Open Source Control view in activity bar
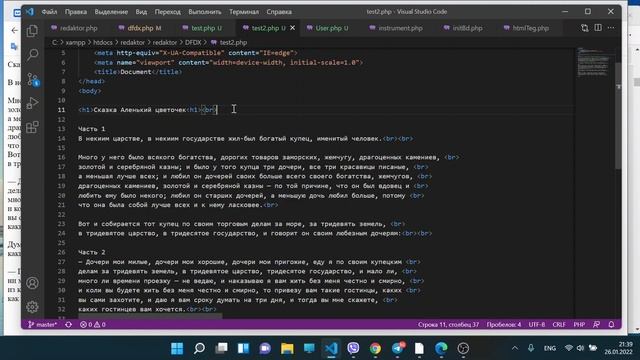 click(x=32, y=79)
